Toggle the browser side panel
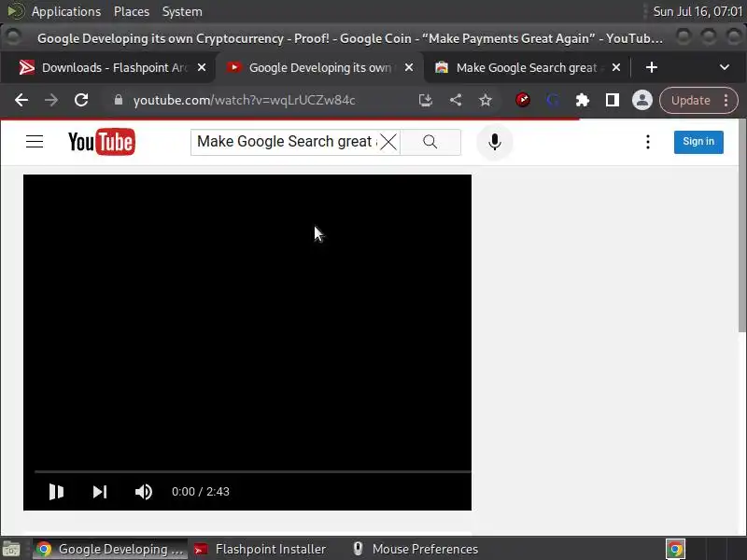Image resolution: width=747 pixels, height=560 pixels. point(613,100)
